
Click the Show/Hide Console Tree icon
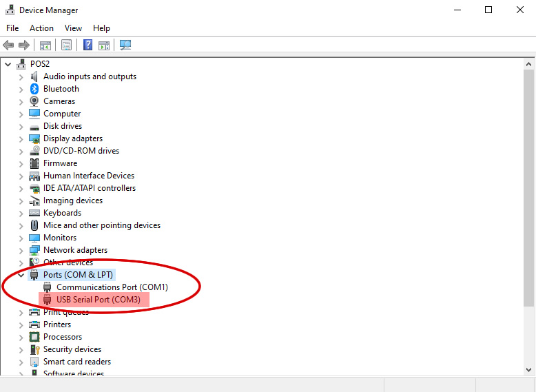click(x=45, y=45)
